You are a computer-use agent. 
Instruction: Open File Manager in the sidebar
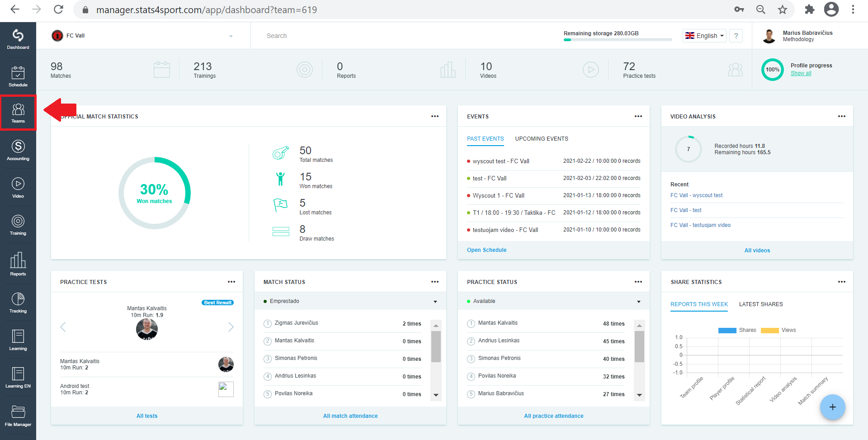click(x=18, y=416)
